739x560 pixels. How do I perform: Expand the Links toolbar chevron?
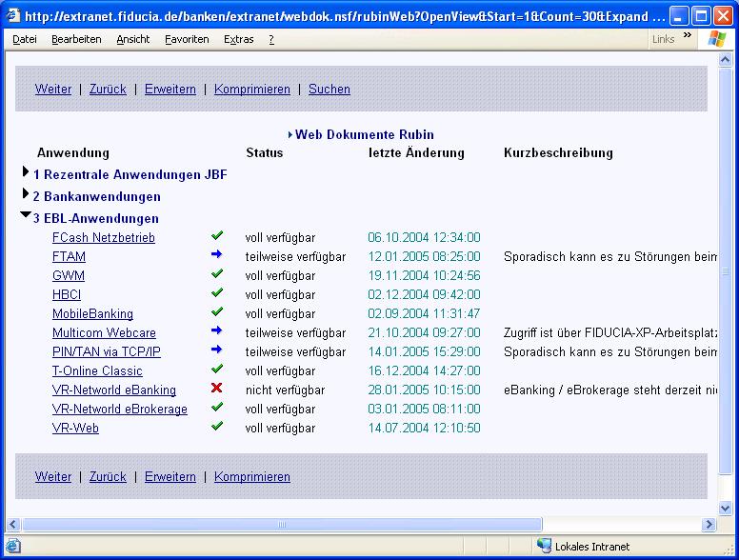click(688, 35)
